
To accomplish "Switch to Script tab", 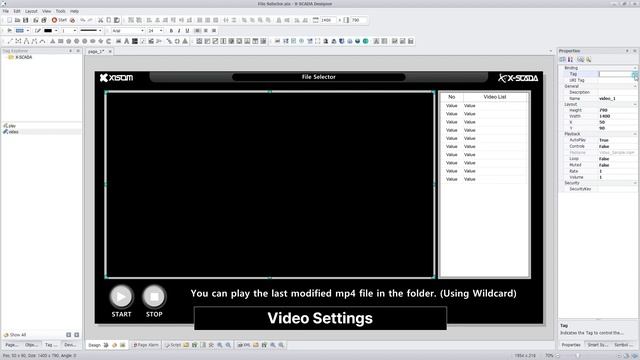I will coord(173,345).
